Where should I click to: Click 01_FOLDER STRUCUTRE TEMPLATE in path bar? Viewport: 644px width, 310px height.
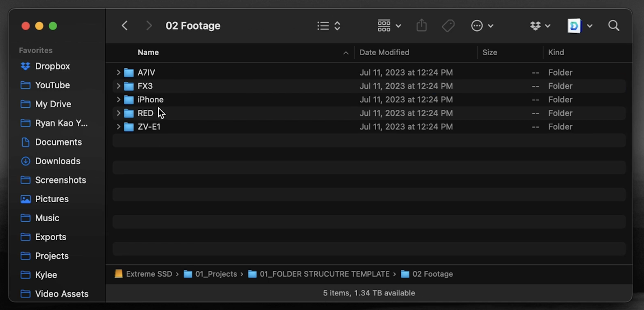tap(319, 274)
